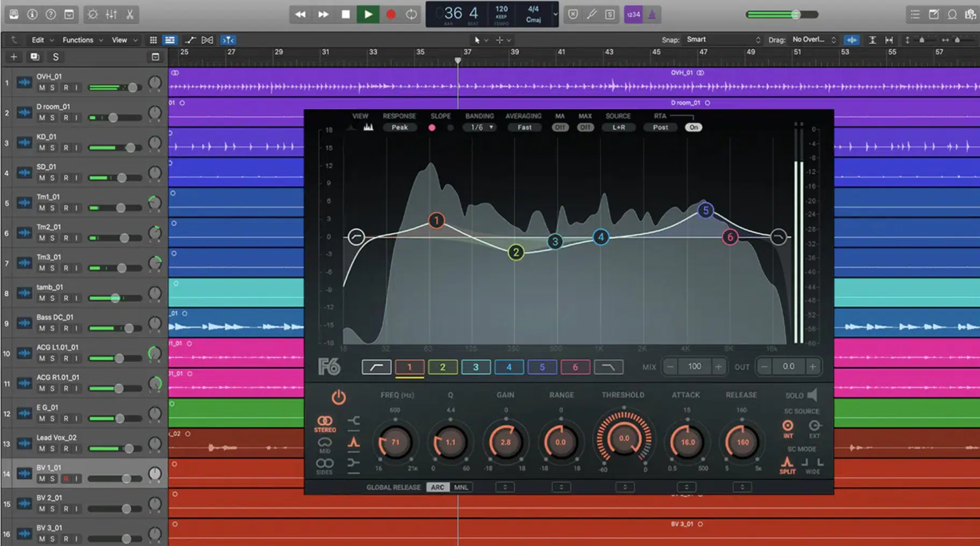Switch to grid view icon
Viewport: 980px width, 546px height.
click(x=153, y=40)
